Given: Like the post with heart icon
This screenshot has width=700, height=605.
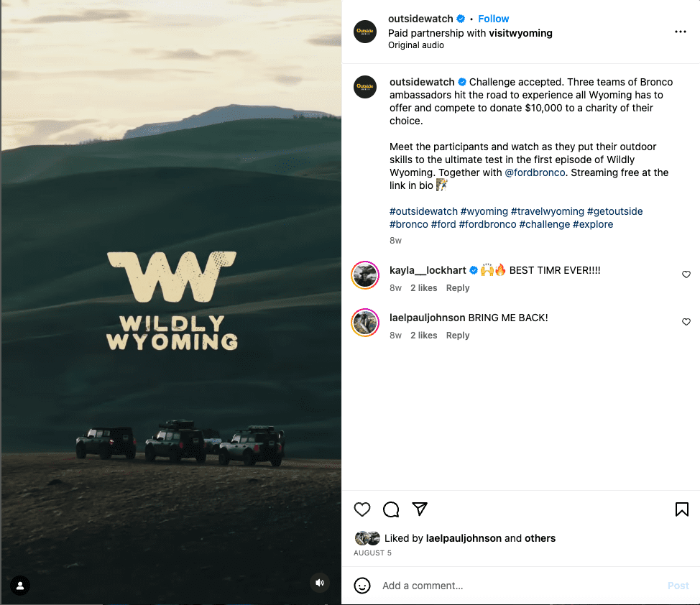Looking at the screenshot, I should pos(362,509).
